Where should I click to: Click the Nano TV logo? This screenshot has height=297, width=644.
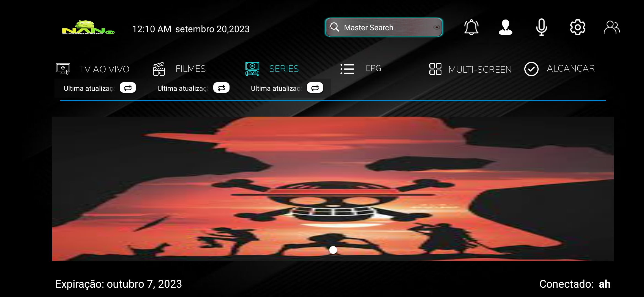click(88, 27)
